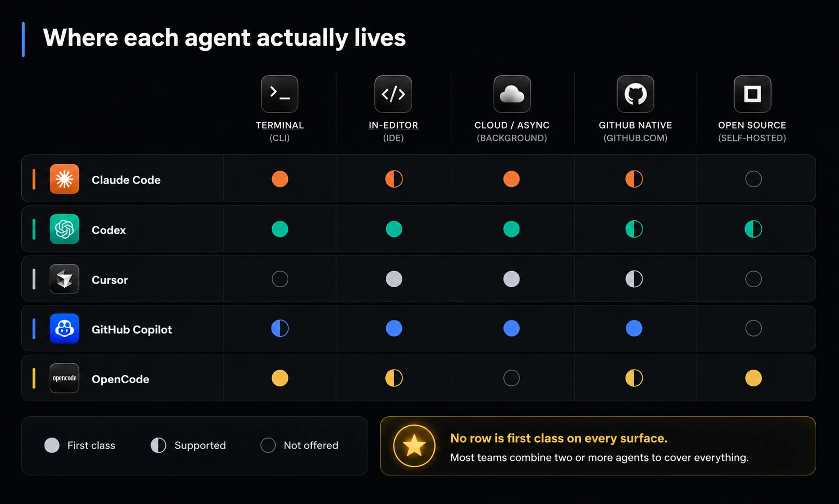Image resolution: width=839 pixels, height=504 pixels.
Task: Click GitHub Copilot's In-Editor blue dot
Action: pos(394,328)
